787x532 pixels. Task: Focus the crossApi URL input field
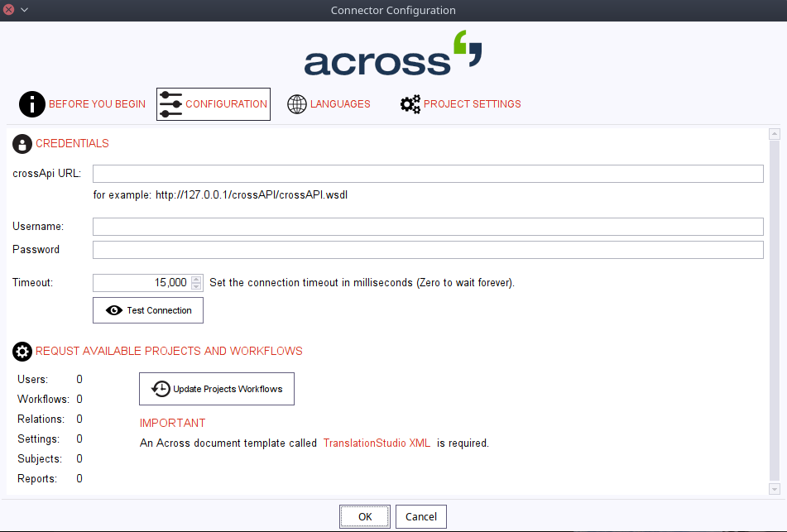(x=428, y=174)
